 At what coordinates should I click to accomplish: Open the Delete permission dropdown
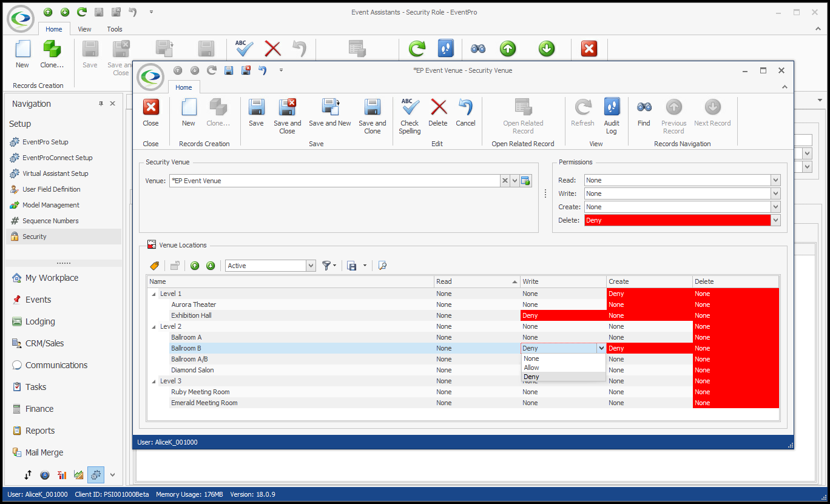tap(775, 220)
